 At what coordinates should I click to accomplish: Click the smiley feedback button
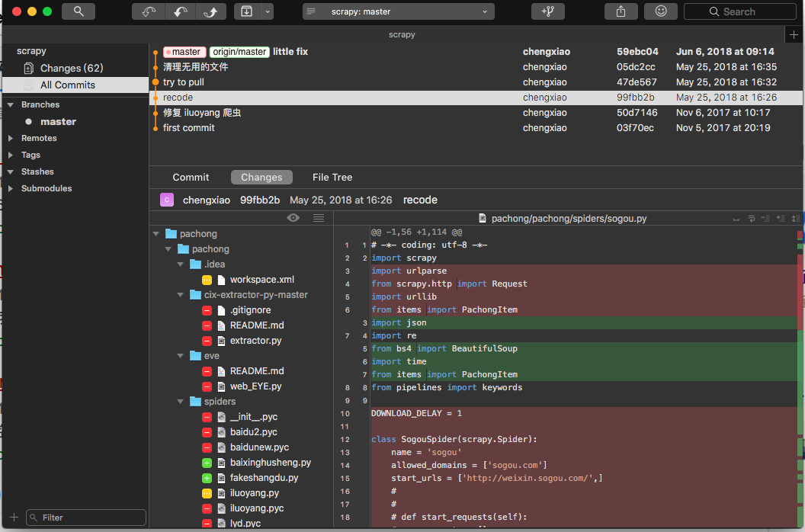(660, 11)
